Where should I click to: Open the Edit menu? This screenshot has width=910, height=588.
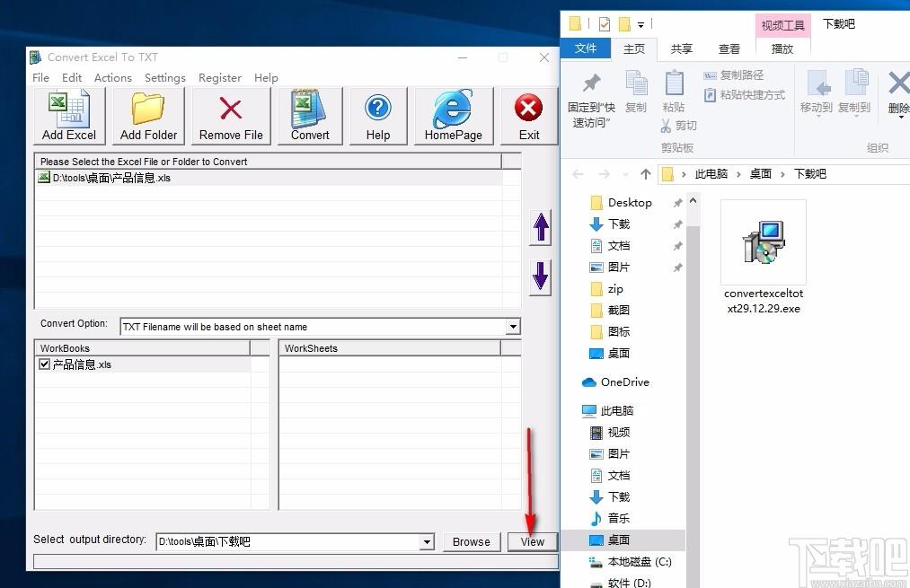pyautogui.click(x=72, y=78)
